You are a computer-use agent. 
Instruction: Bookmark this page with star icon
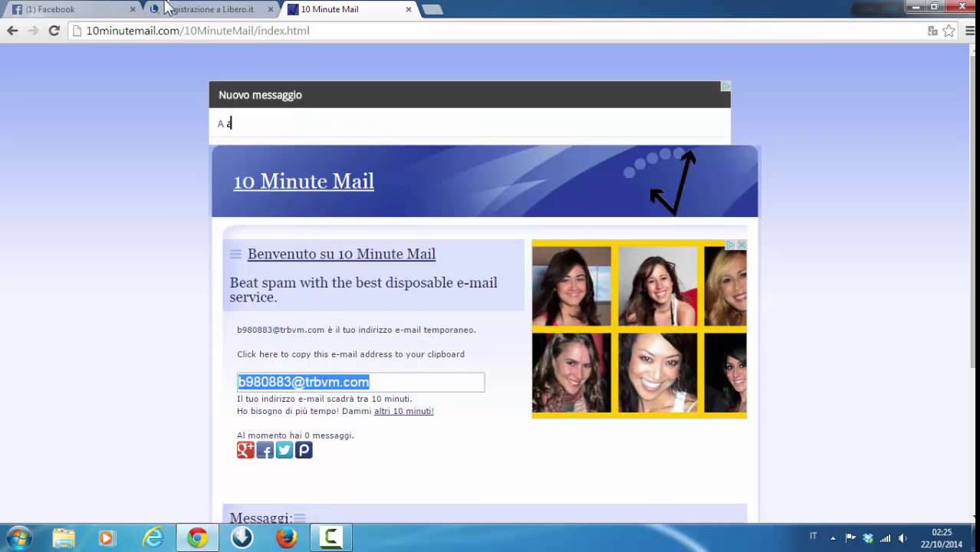click(x=949, y=31)
